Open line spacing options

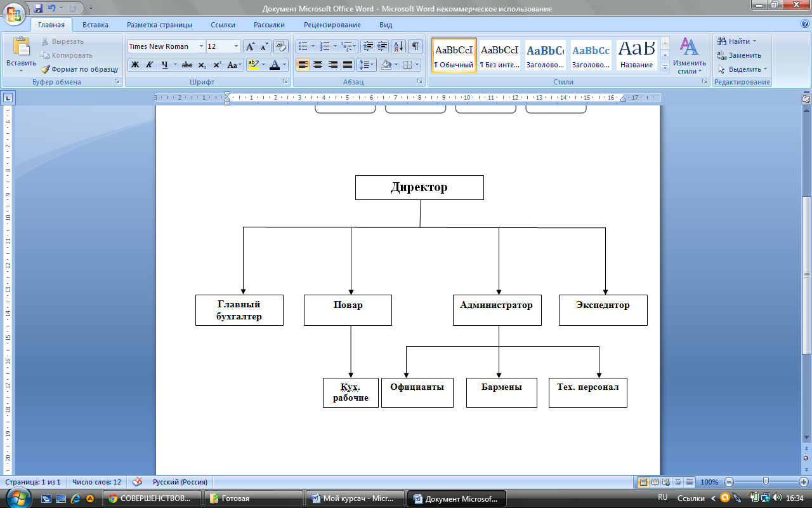coord(367,65)
